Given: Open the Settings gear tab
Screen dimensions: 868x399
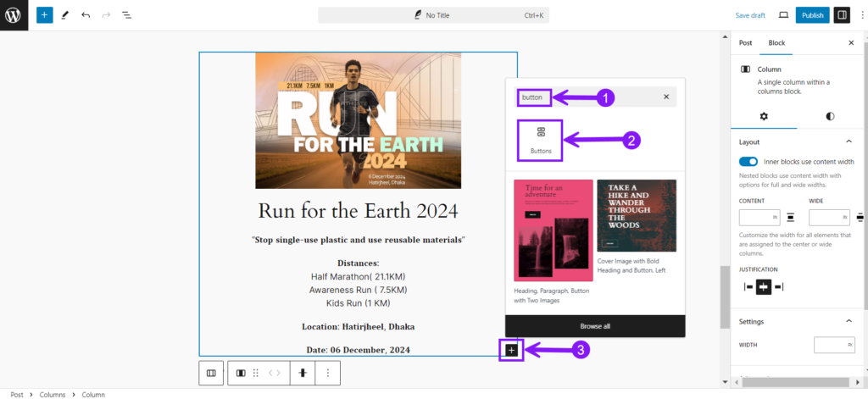Looking at the screenshot, I should pos(764,116).
